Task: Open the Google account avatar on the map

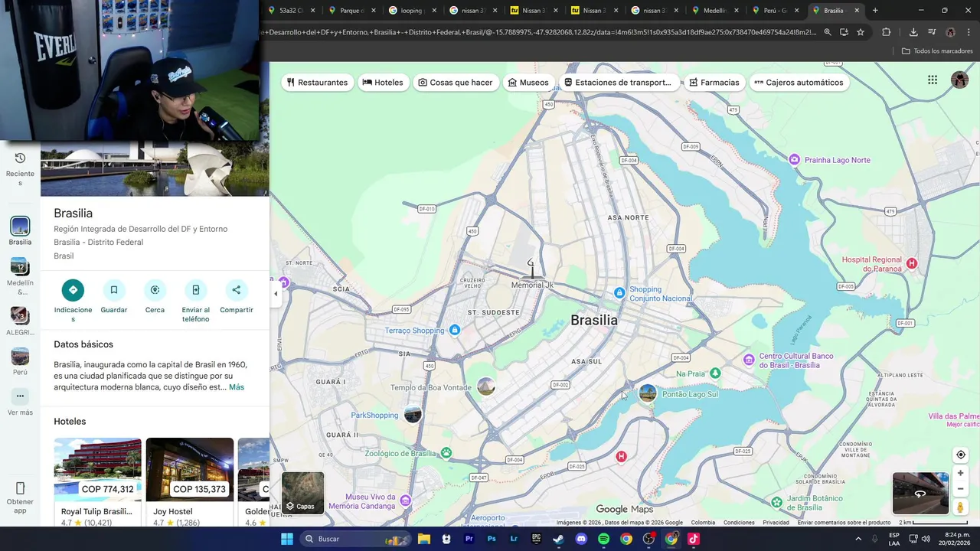Action: [x=959, y=80]
